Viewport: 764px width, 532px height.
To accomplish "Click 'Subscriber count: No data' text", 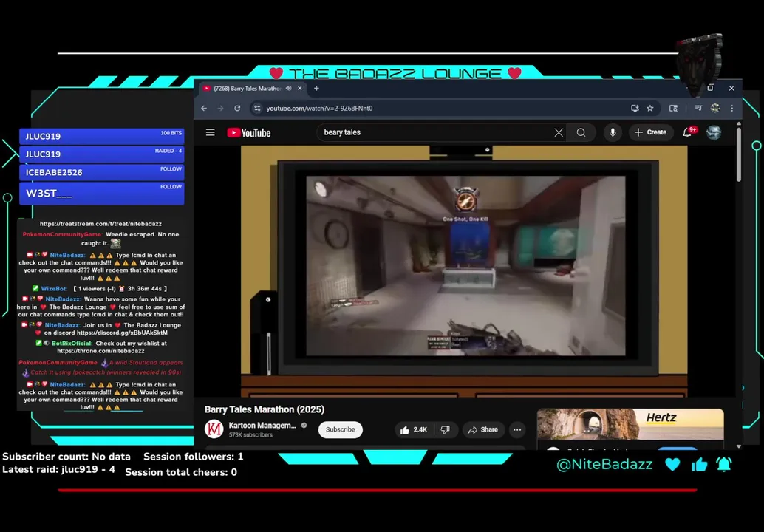I will tap(66, 457).
